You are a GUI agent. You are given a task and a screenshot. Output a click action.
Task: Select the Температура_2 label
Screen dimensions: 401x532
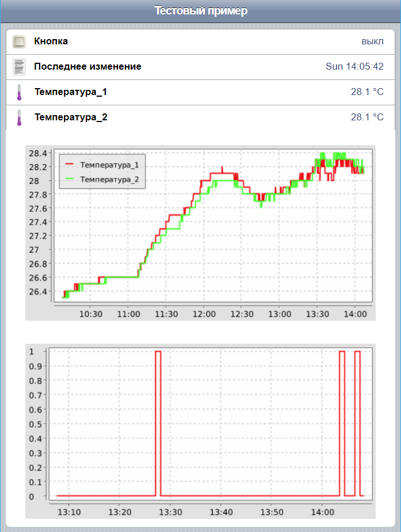[x=71, y=117]
